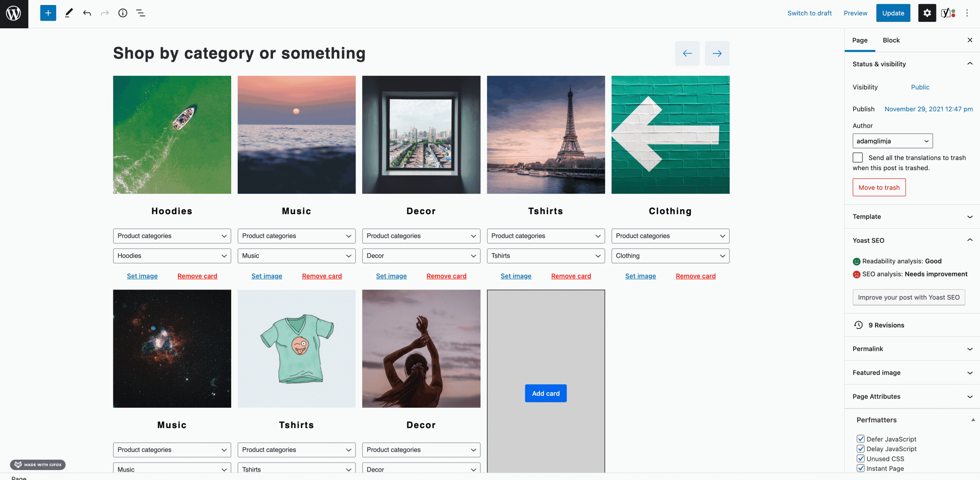Click Improve your post with Yoast SEO
The image size is (980, 480).
click(909, 298)
